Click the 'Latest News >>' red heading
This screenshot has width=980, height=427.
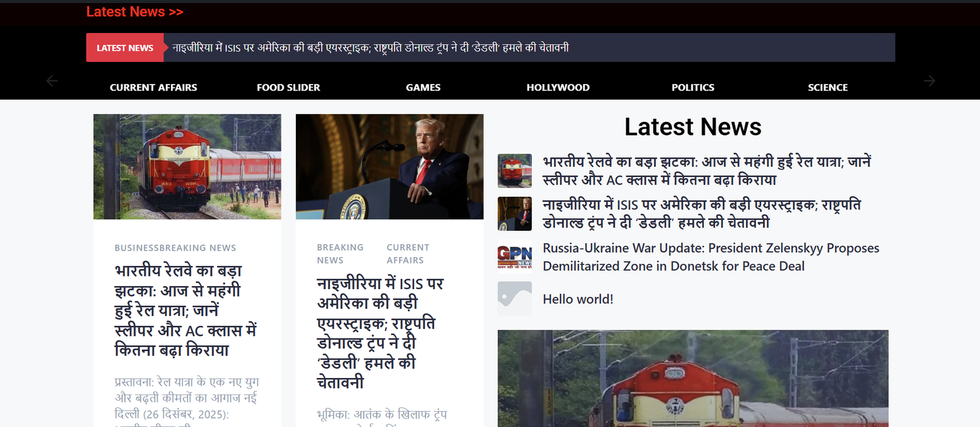(135, 12)
